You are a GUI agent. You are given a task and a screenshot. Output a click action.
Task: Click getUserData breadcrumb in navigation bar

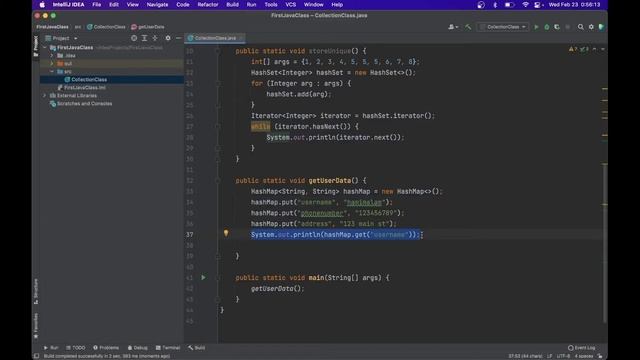coord(148,27)
